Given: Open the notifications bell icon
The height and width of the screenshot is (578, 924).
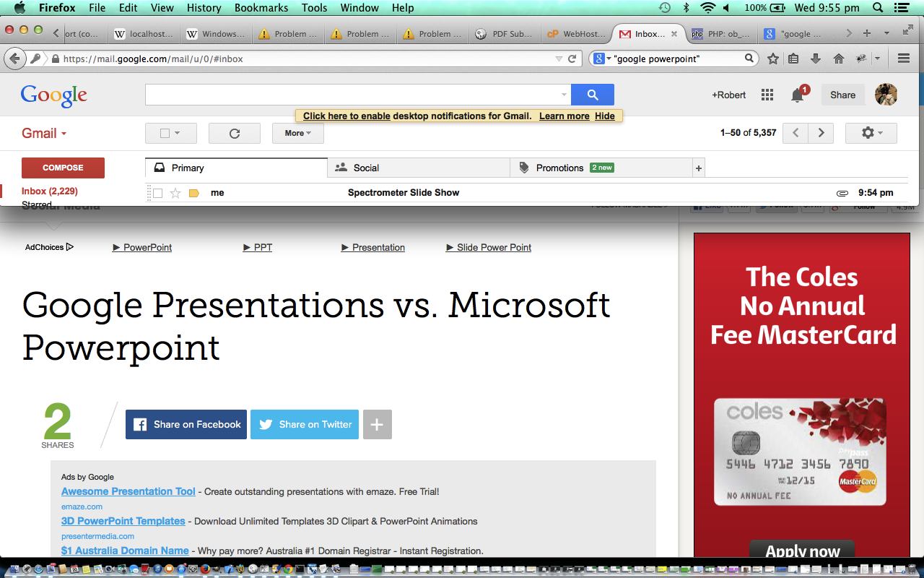Looking at the screenshot, I should (798, 95).
